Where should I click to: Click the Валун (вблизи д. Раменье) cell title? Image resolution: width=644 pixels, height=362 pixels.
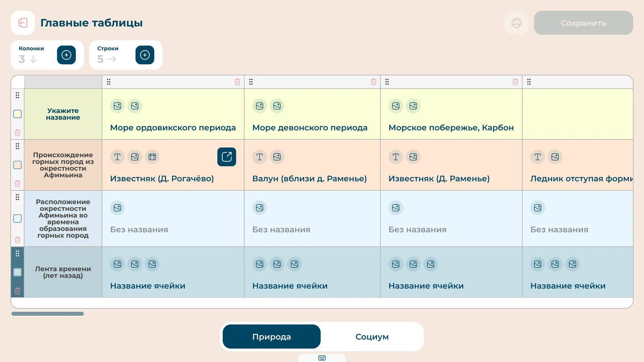pos(310,179)
